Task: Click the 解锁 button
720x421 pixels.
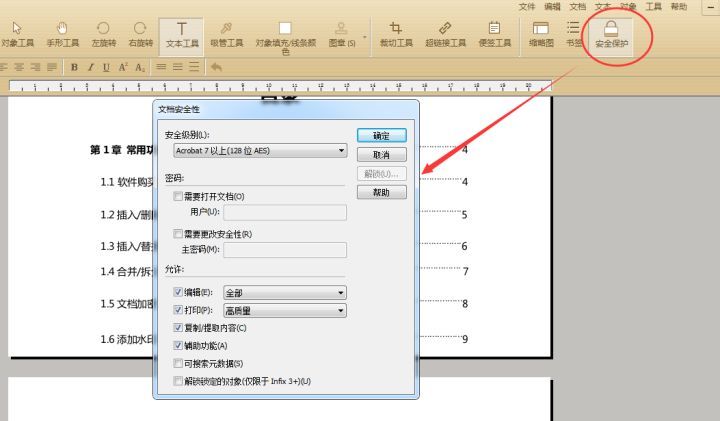Action: (x=382, y=174)
